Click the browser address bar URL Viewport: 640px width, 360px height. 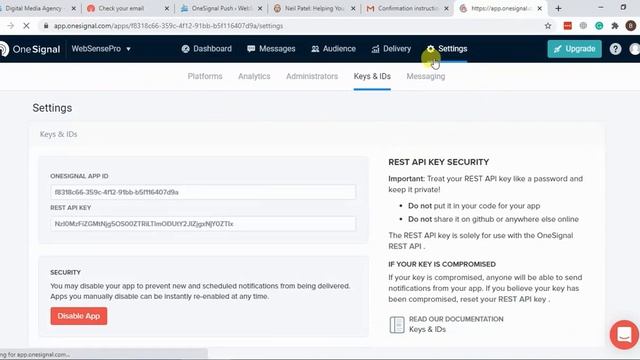168,26
